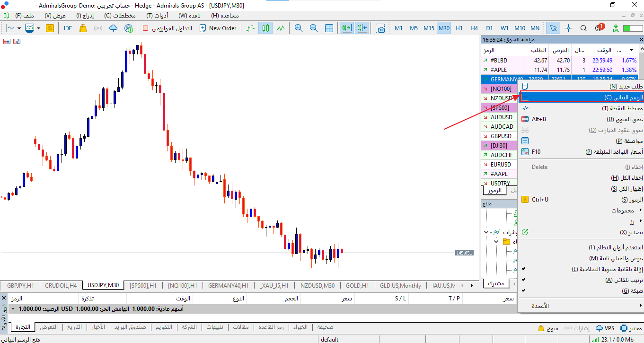Select the crosshair tool
Viewport: 644px width, 343px height.
[568, 28]
